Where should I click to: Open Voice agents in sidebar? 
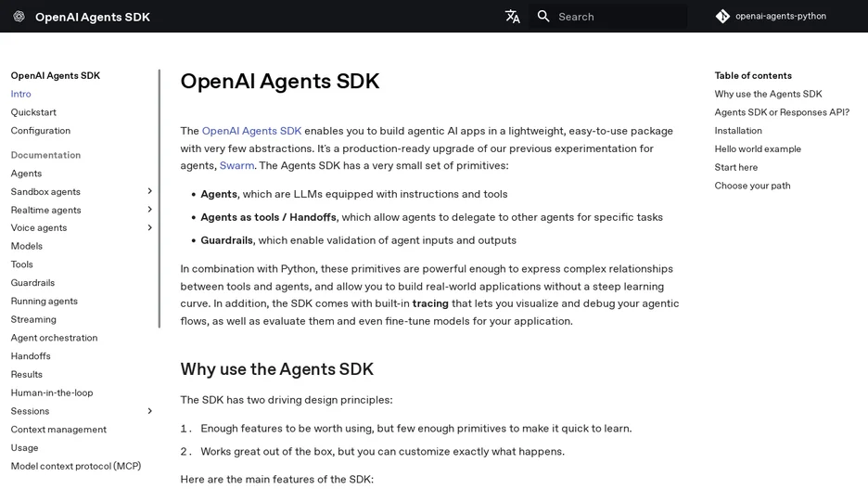click(x=39, y=227)
